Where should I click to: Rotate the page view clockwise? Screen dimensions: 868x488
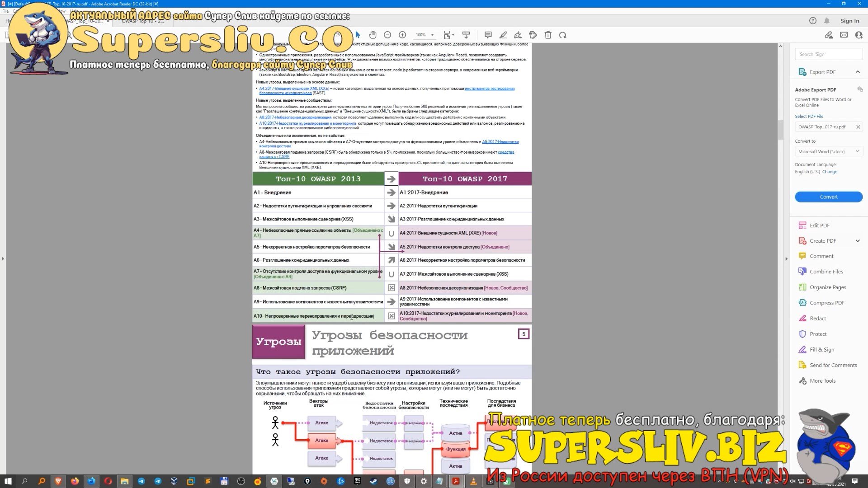[563, 35]
